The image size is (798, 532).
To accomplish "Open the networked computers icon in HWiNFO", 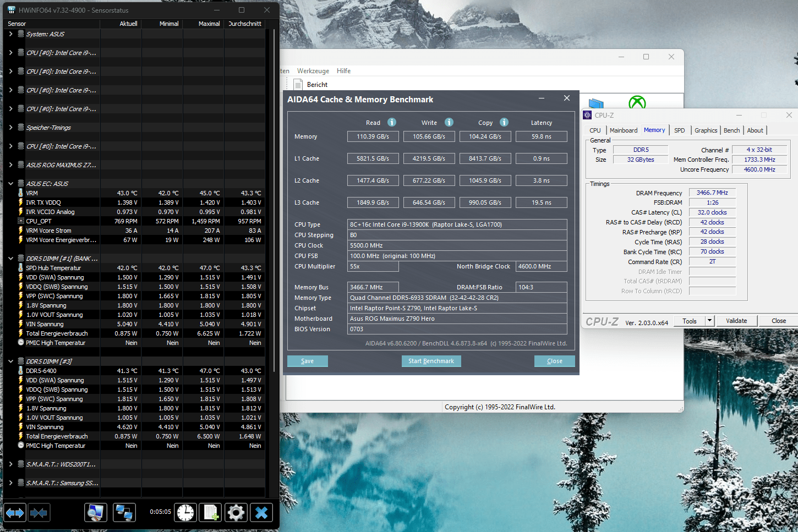I will click(x=124, y=513).
